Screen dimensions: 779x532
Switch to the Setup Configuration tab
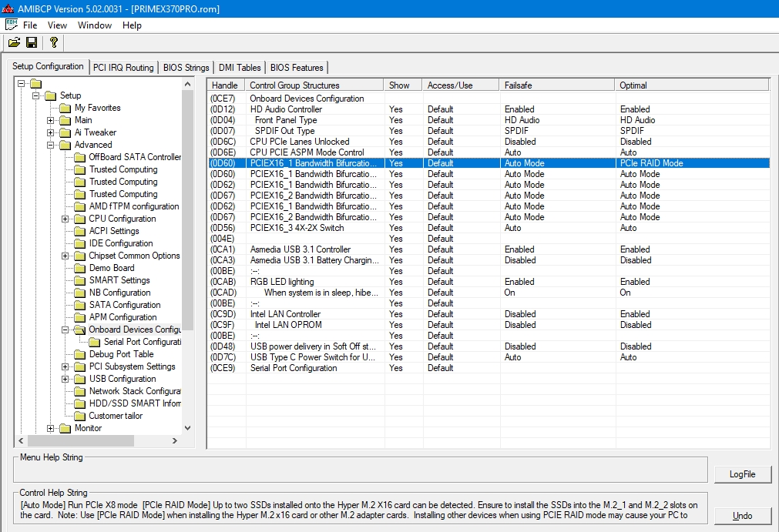[x=48, y=66]
